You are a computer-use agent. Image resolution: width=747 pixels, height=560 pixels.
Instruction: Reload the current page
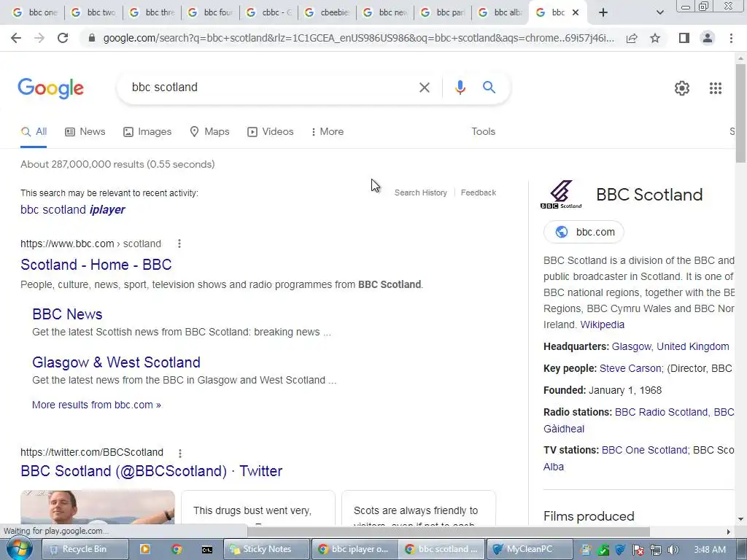(x=63, y=38)
